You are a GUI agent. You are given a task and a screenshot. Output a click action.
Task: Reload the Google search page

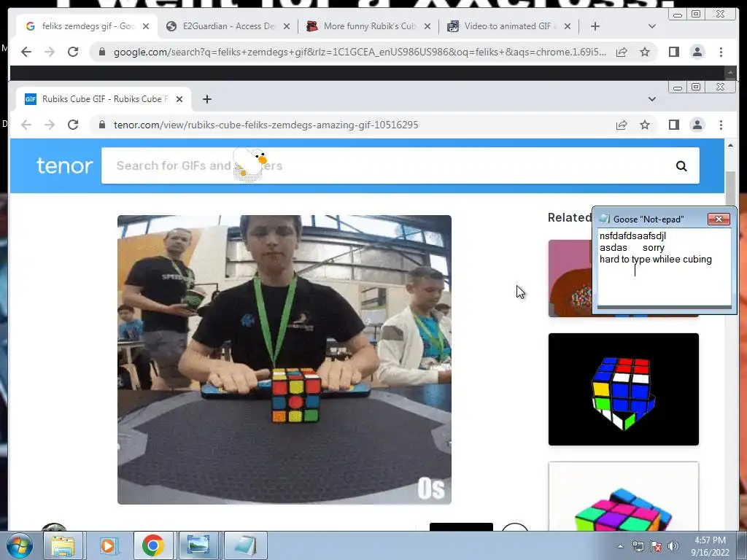[73, 52]
